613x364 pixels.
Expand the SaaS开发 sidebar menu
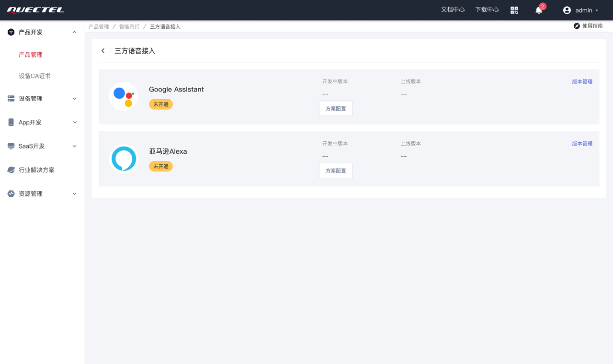[74, 146]
